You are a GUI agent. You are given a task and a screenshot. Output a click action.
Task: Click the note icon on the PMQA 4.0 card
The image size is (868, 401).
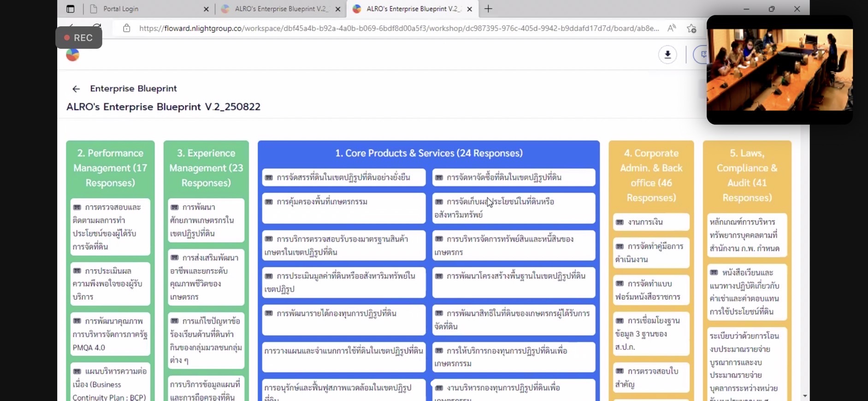tap(77, 321)
